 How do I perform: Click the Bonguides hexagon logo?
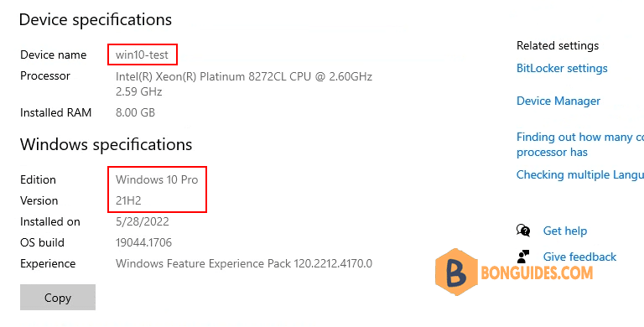[x=456, y=272]
